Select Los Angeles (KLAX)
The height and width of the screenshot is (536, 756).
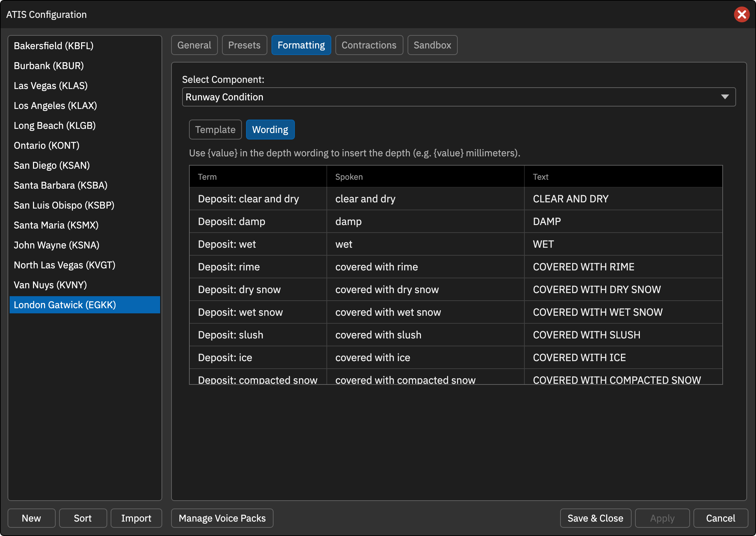tap(85, 105)
